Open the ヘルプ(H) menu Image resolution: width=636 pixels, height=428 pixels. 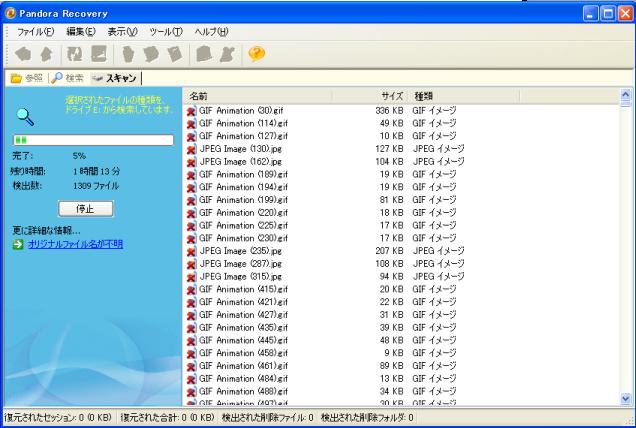pos(211,32)
